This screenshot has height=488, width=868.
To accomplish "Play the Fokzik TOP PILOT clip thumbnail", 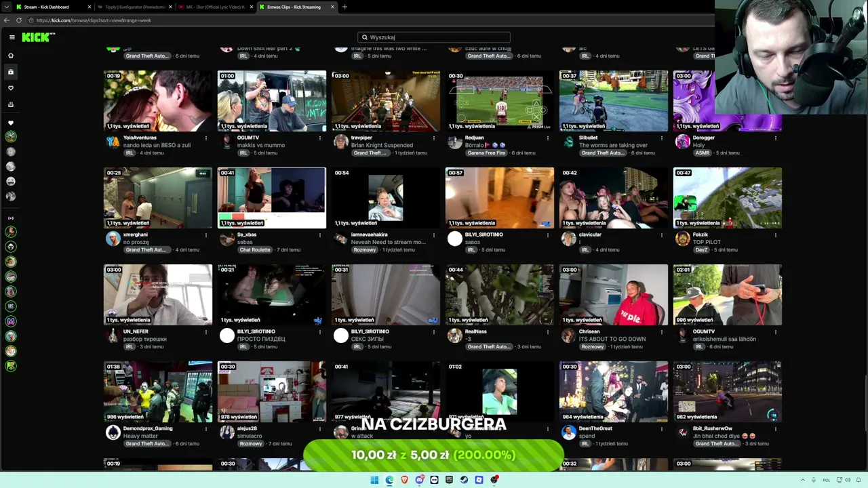I will click(x=728, y=198).
